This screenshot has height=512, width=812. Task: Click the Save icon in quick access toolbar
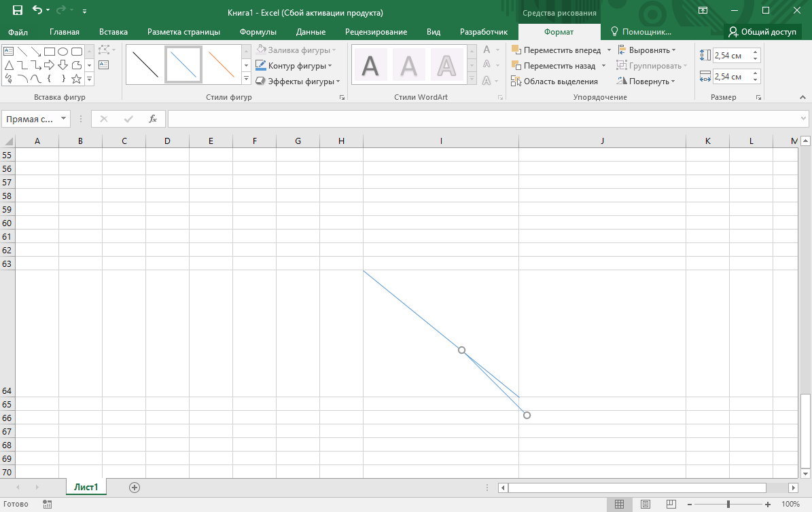18,11
